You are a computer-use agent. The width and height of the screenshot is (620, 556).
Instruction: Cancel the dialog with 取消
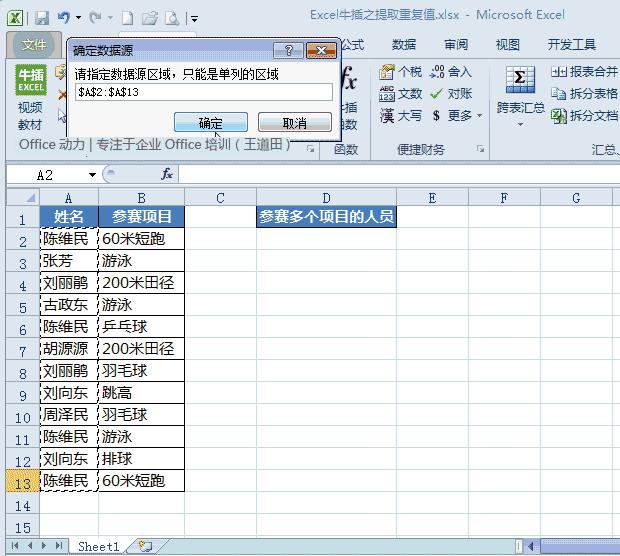point(295,122)
